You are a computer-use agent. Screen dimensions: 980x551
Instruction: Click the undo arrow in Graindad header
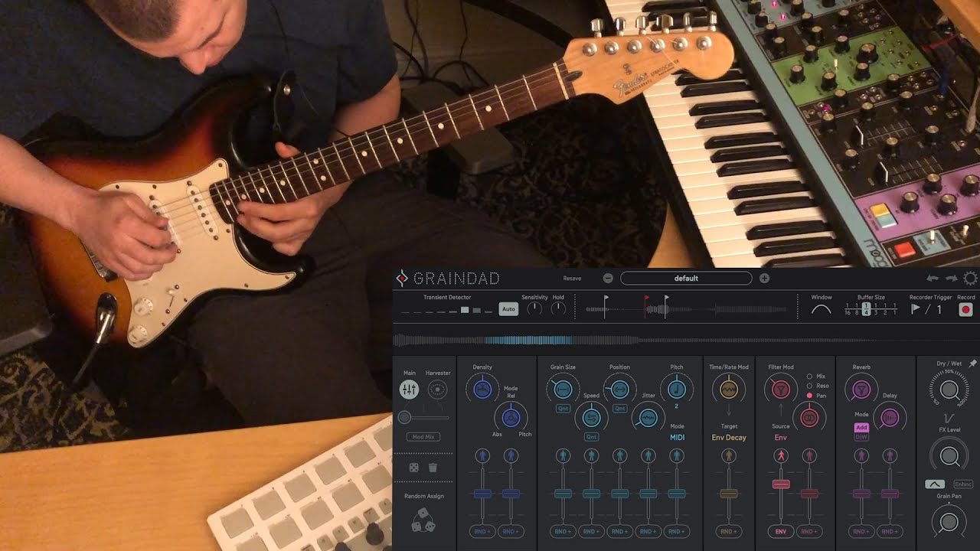tap(932, 279)
